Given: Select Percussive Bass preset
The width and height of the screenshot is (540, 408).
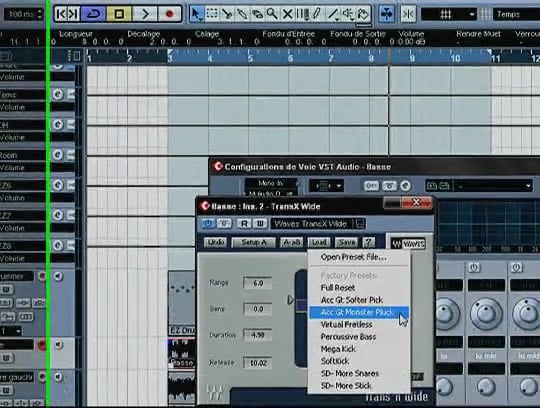Looking at the screenshot, I should point(348,337).
